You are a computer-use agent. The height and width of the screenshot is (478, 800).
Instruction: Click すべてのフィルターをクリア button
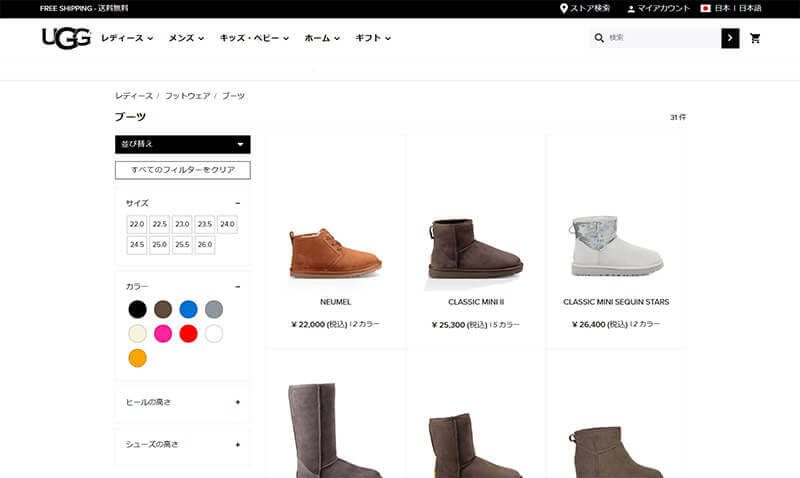click(x=183, y=170)
